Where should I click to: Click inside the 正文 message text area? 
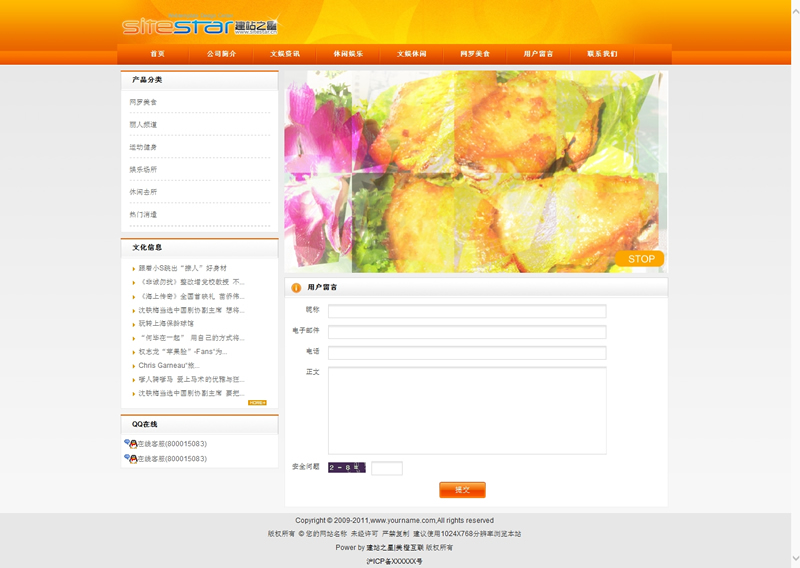[x=466, y=410]
